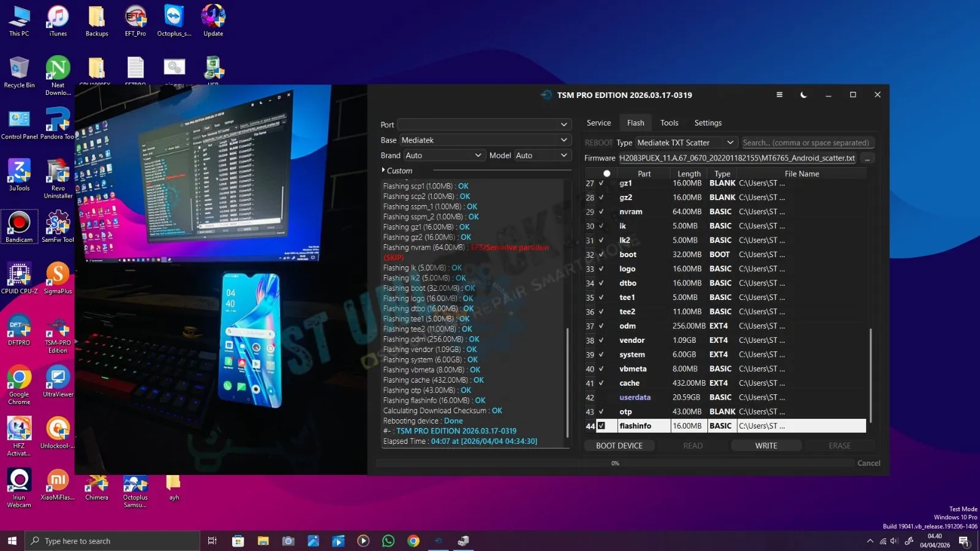This screenshot has width=980, height=551.
Task: Expand the Port dropdown
Action: 484,125
